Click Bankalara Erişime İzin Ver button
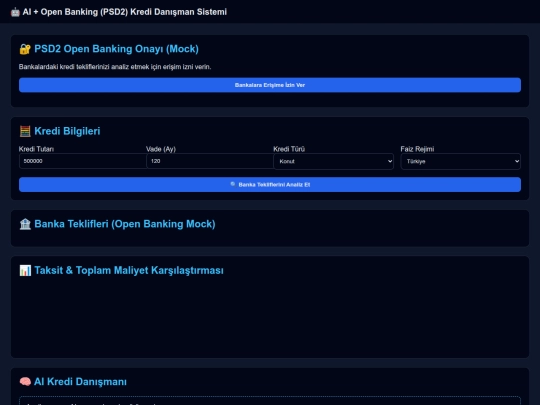This screenshot has height=405, width=540. pyautogui.click(x=270, y=85)
